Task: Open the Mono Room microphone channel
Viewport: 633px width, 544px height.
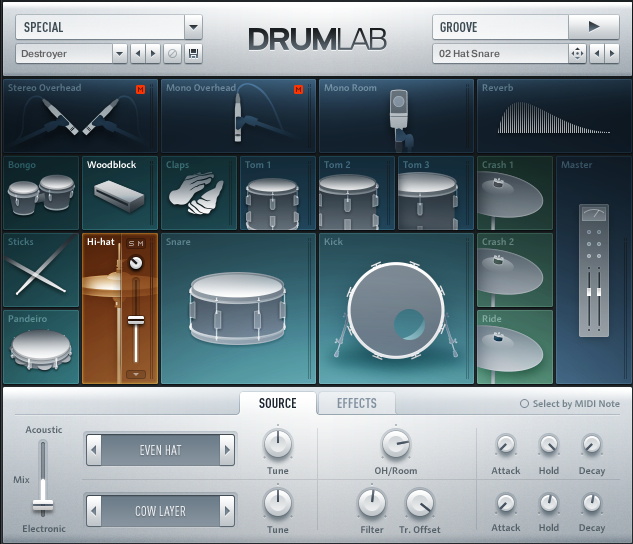Action: pyautogui.click(x=396, y=116)
